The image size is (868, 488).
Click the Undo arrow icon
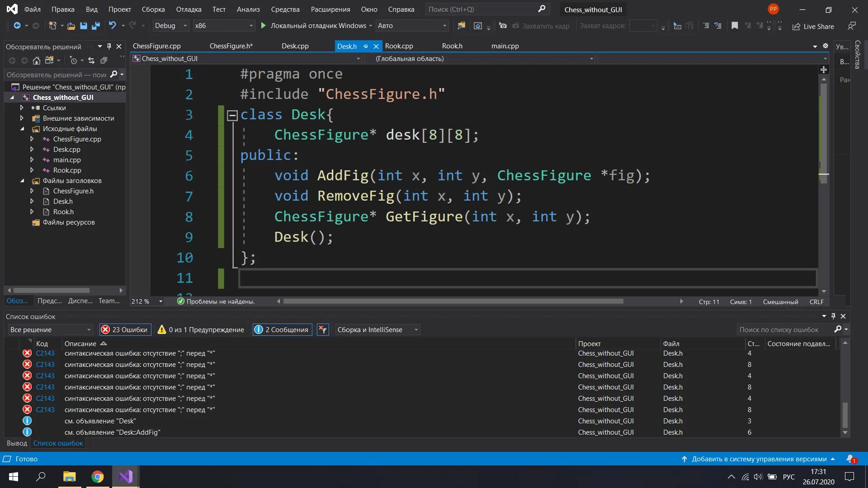[112, 26]
